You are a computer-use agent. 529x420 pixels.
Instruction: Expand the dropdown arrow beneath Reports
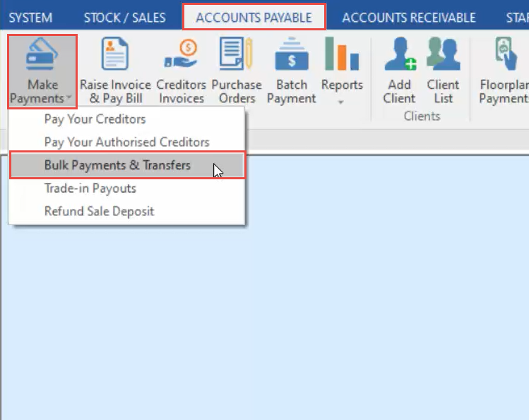[342, 102]
